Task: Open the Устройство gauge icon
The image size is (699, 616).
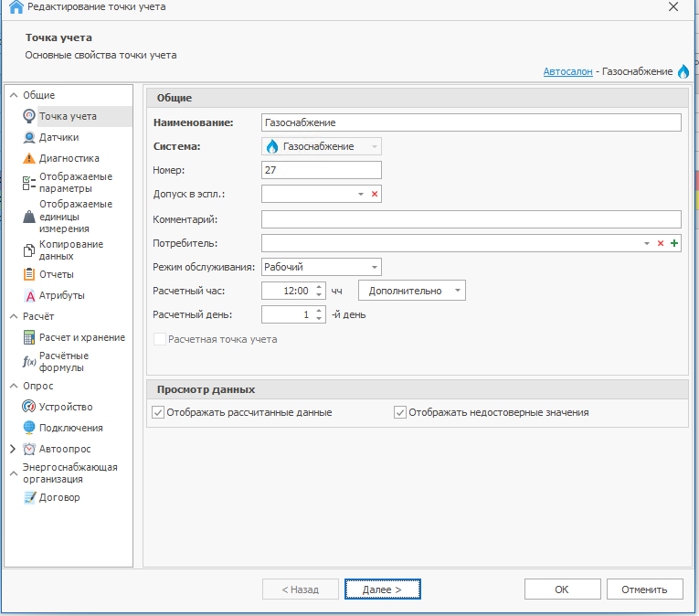Action: point(29,407)
